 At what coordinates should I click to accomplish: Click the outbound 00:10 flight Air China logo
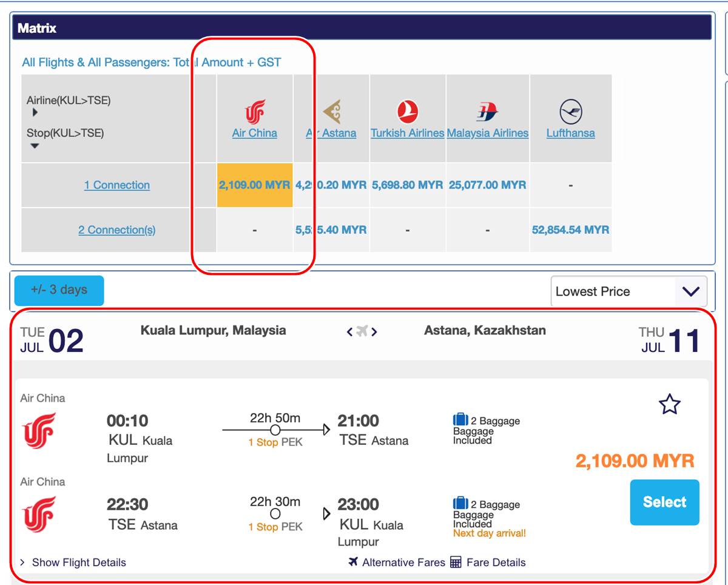(39, 430)
